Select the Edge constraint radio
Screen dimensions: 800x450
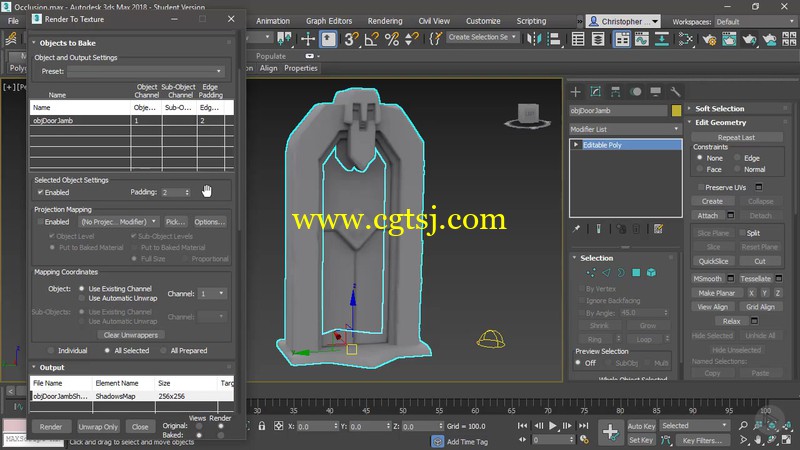737,158
